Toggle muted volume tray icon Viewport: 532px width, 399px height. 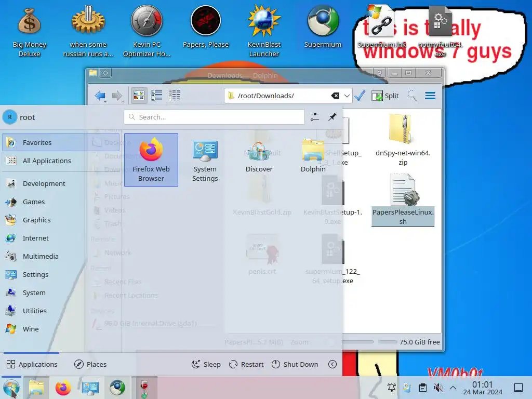pyautogui.click(x=438, y=387)
